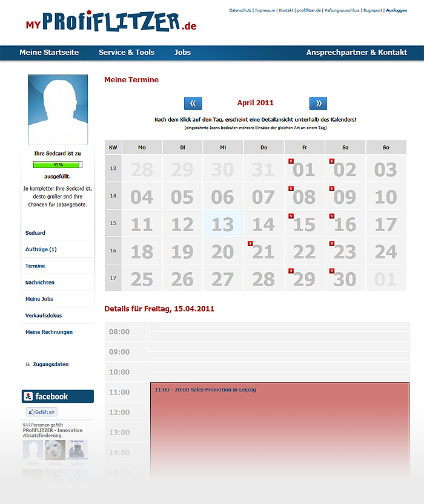
Task: Open Service & Tools menu
Action: (x=127, y=53)
